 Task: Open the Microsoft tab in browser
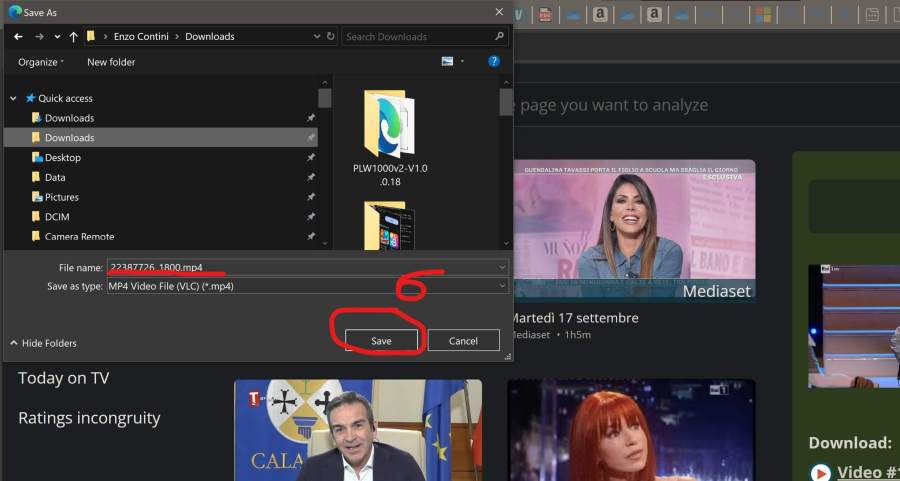(x=762, y=15)
